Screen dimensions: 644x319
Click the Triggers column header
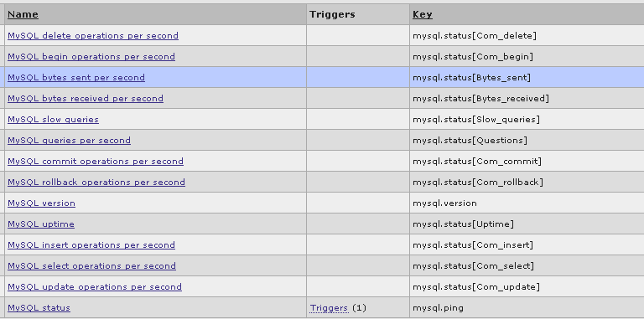tap(332, 14)
